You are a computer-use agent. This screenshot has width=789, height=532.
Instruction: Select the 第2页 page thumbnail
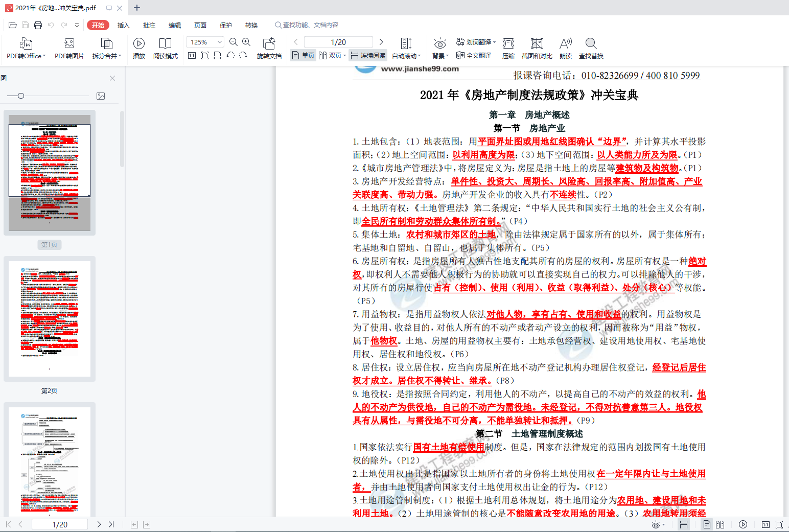point(49,319)
